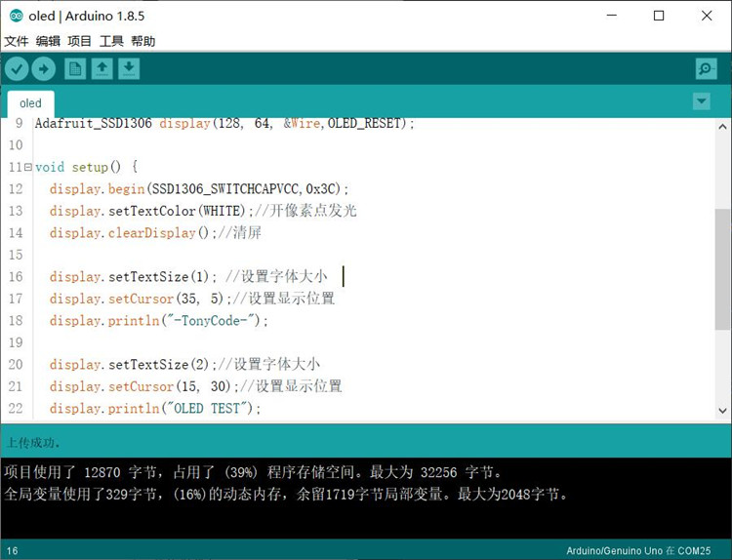732x560 pixels.
Task: Click the editor scroll up arrow
Action: click(722, 127)
